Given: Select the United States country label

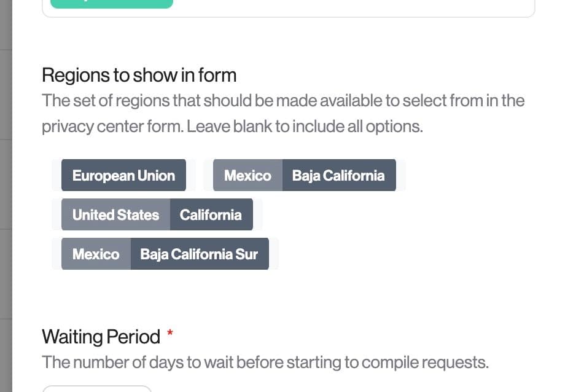Looking at the screenshot, I should pyautogui.click(x=115, y=215).
